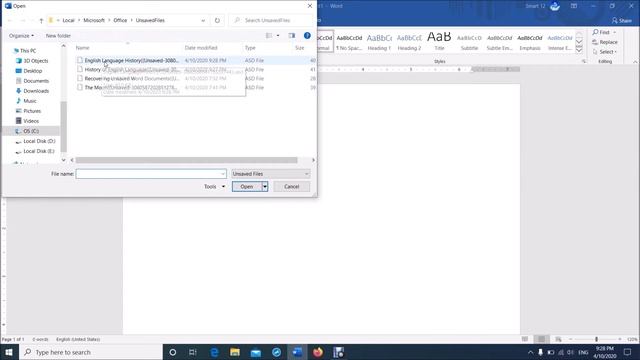640x360 pixels.
Task: Select Local in the address breadcrumb
Action: [69, 20]
